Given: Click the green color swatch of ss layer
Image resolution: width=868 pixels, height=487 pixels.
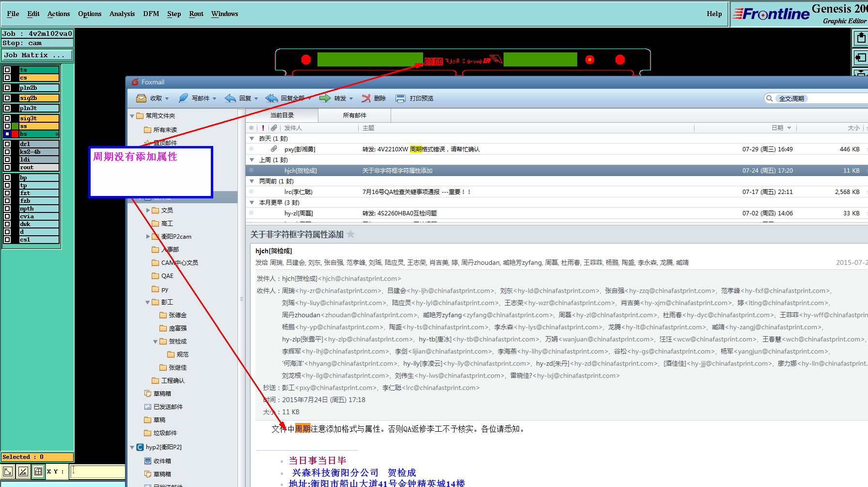Looking at the screenshot, I should (15, 126).
